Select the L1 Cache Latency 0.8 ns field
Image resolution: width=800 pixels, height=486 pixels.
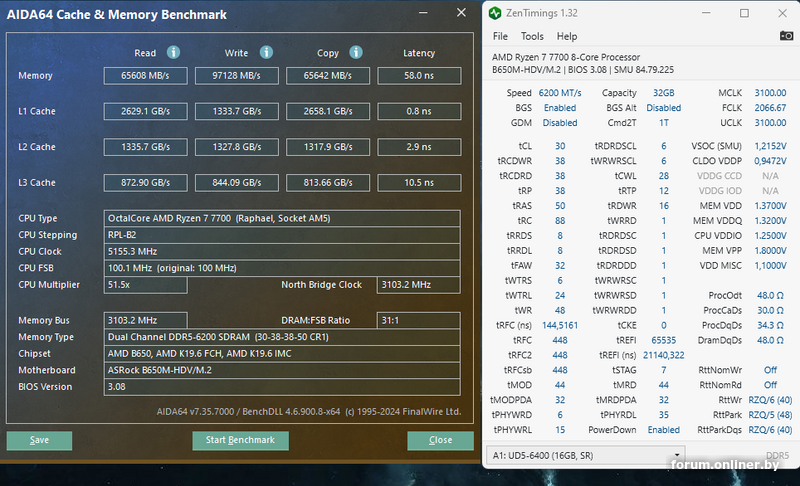point(419,111)
